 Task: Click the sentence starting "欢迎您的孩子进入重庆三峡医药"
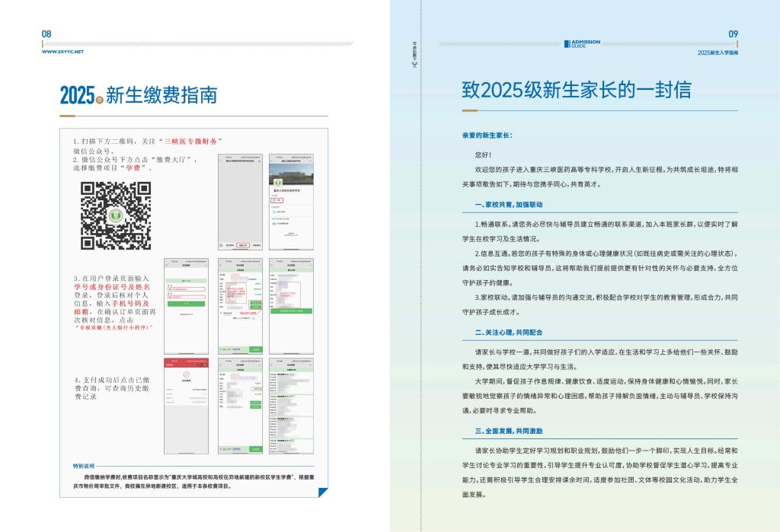tap(600, 177)
